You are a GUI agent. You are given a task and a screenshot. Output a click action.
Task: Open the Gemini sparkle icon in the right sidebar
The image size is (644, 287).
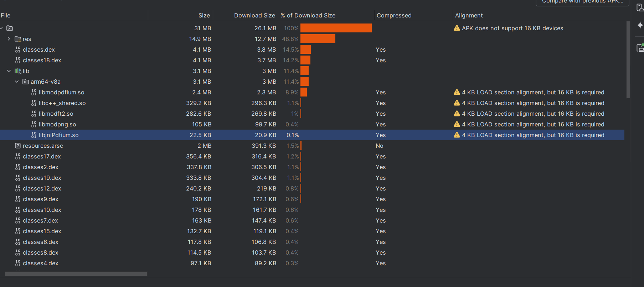coord(640,25)
